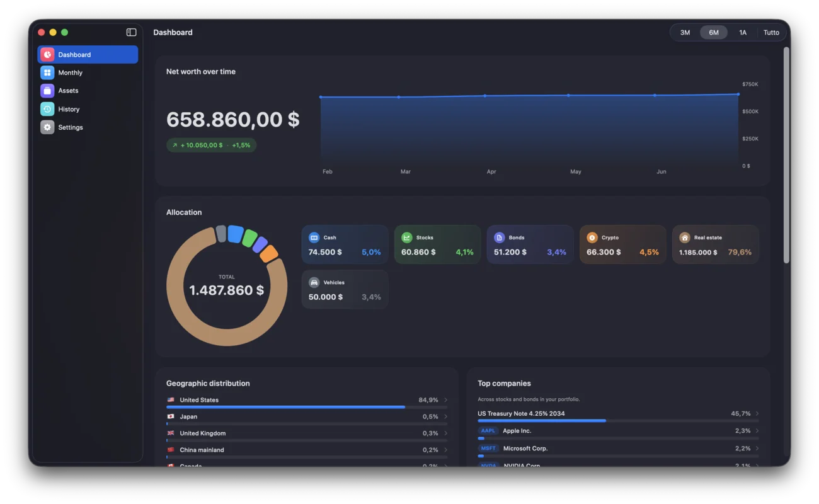Click the Real estate house icon

(x=685, y=238)
